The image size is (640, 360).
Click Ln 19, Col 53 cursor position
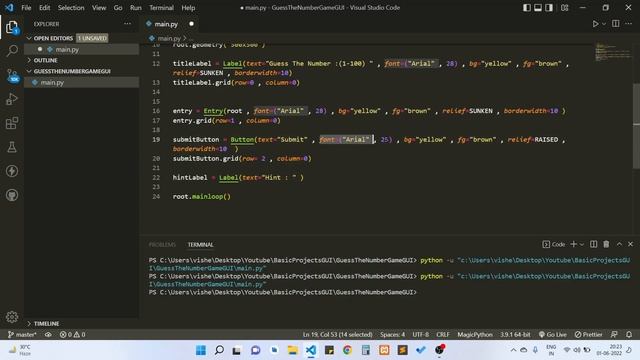click(x=337, y=334)
